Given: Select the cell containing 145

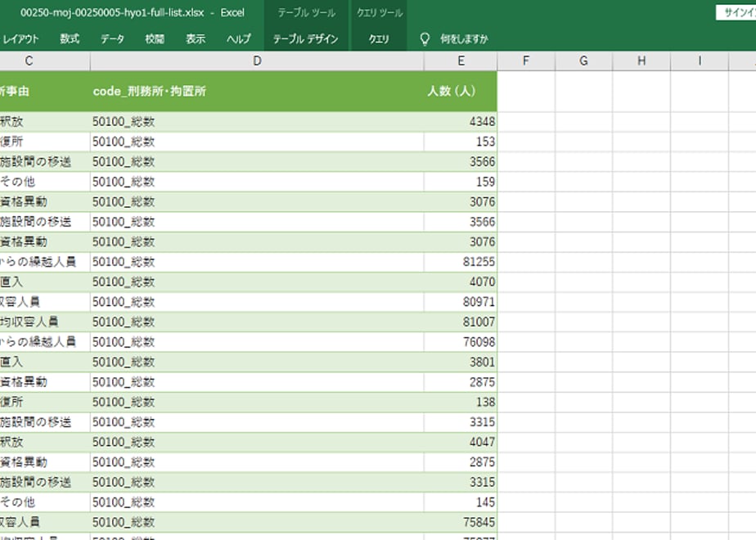Looking at the screenshot, I should (461, 502).
